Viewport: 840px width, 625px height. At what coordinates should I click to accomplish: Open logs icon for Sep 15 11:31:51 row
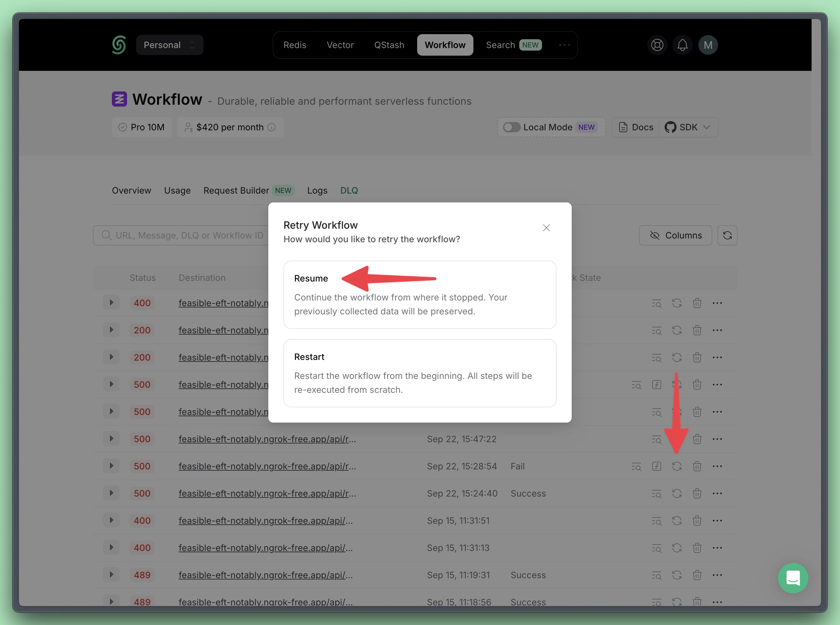point(657,521)
